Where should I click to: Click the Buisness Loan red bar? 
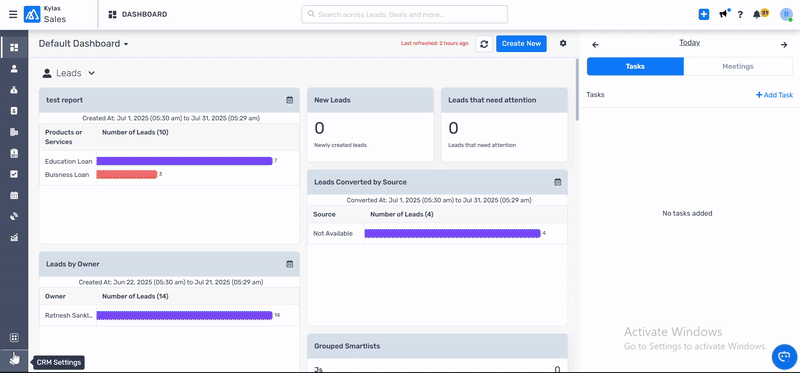(127, 175)
